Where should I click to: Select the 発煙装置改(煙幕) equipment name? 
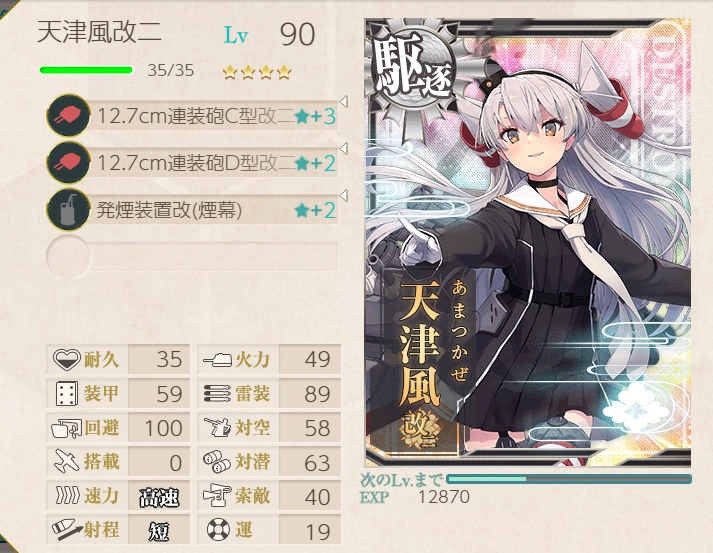169,210
